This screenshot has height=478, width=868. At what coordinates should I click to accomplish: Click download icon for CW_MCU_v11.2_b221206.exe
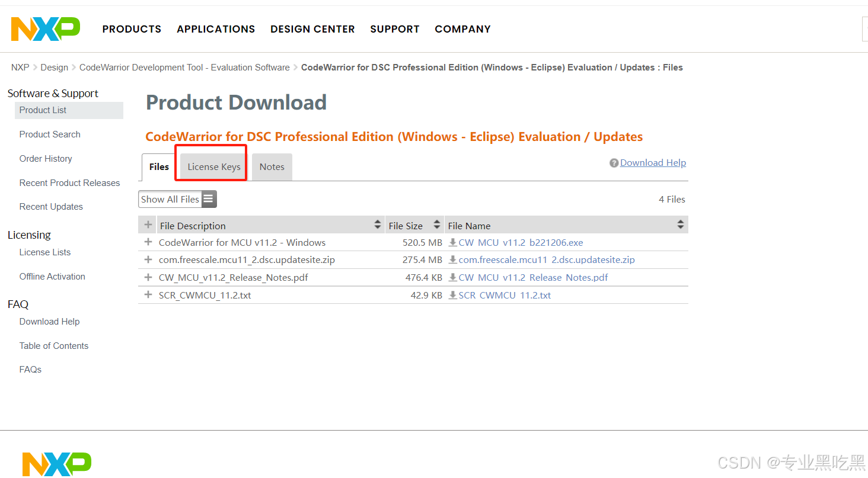tap(453, 242)
